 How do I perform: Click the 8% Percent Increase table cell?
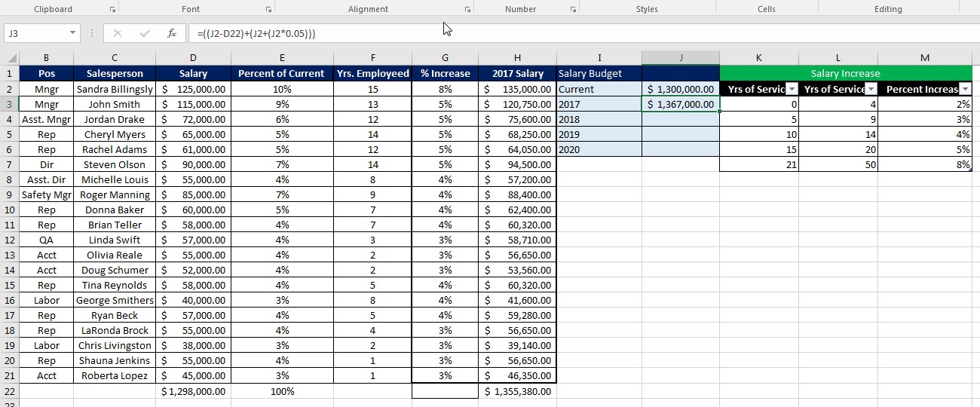(x=925, y=164)
